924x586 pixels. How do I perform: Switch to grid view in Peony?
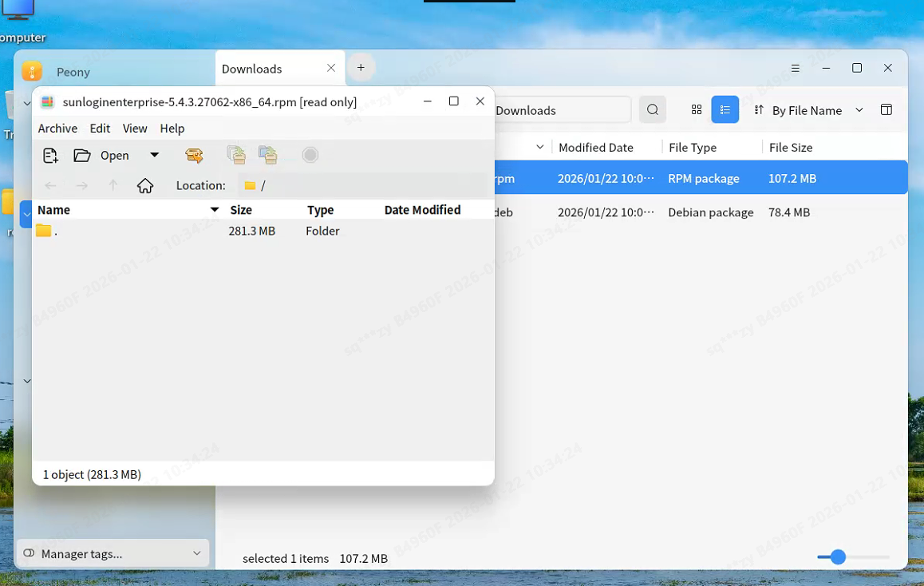pos(697,109)
